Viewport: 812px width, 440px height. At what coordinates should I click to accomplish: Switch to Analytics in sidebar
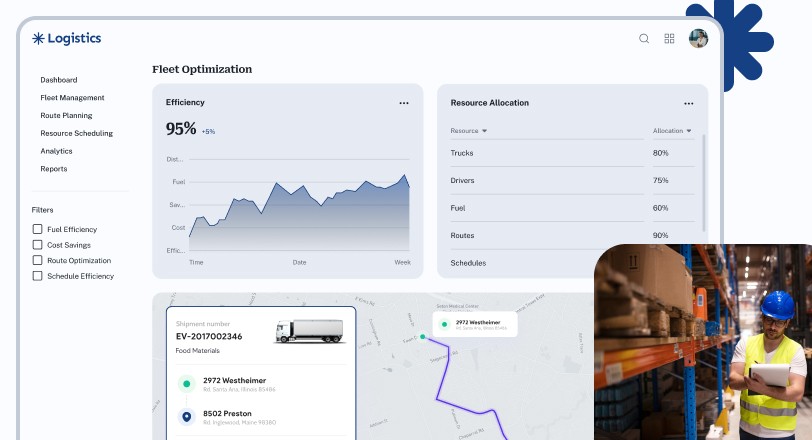[x=56, y=151]
